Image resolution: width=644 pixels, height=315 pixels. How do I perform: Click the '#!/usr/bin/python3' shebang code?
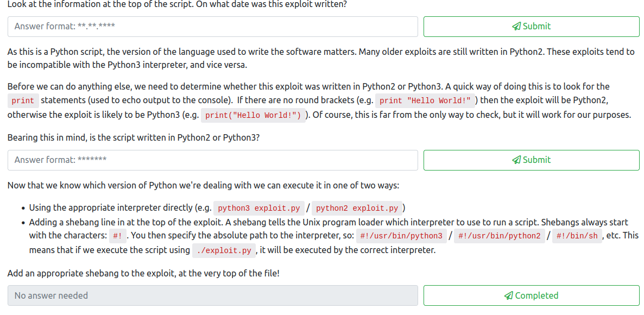point(401,236)
